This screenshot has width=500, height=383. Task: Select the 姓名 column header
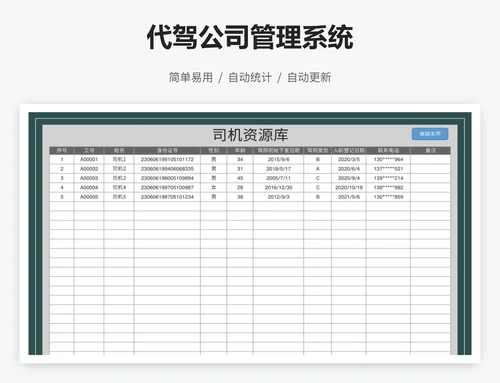click(x=119, y=151)
